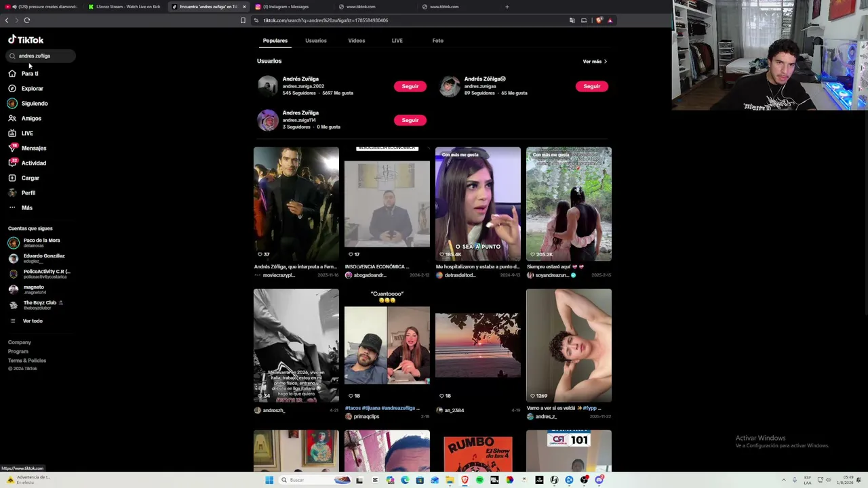The width and height of the screenshot is (868, 488).
Task: Switch to 'pressure creates diamonds' browser tab
Action: tap(41, 7)
